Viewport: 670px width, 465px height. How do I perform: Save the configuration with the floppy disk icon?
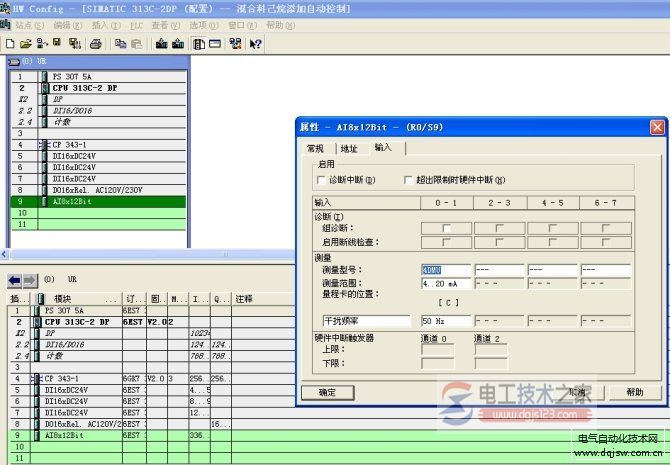coord(57,42)
